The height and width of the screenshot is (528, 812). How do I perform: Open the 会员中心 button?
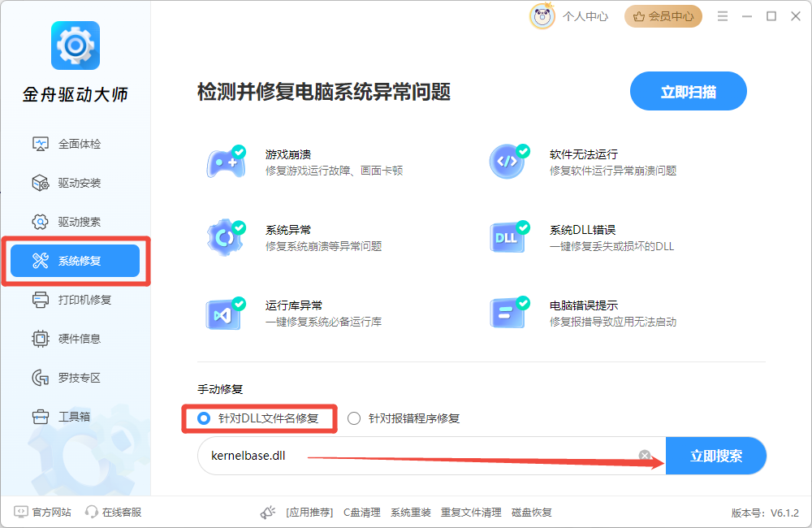click(x=663, y=16)
